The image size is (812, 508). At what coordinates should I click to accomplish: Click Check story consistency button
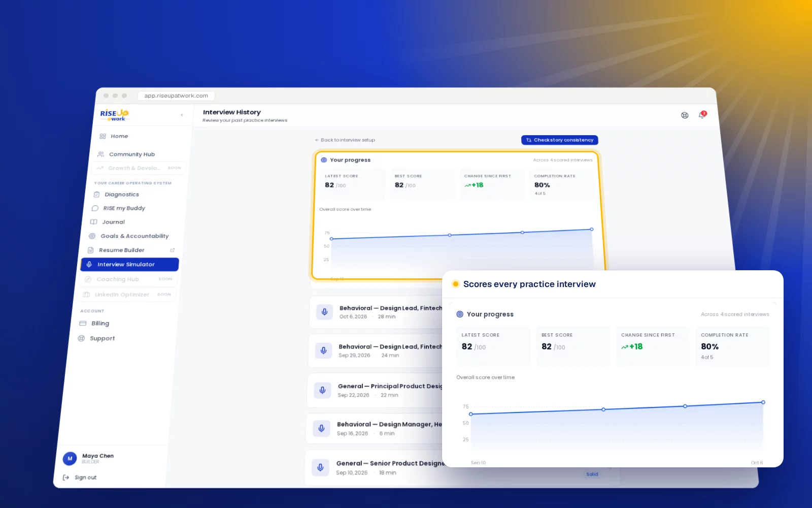(560, 140)
